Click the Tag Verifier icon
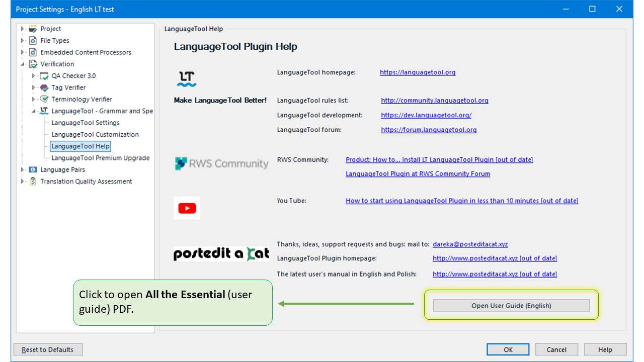This screenshot has height=362, width=644. (44, 87)
